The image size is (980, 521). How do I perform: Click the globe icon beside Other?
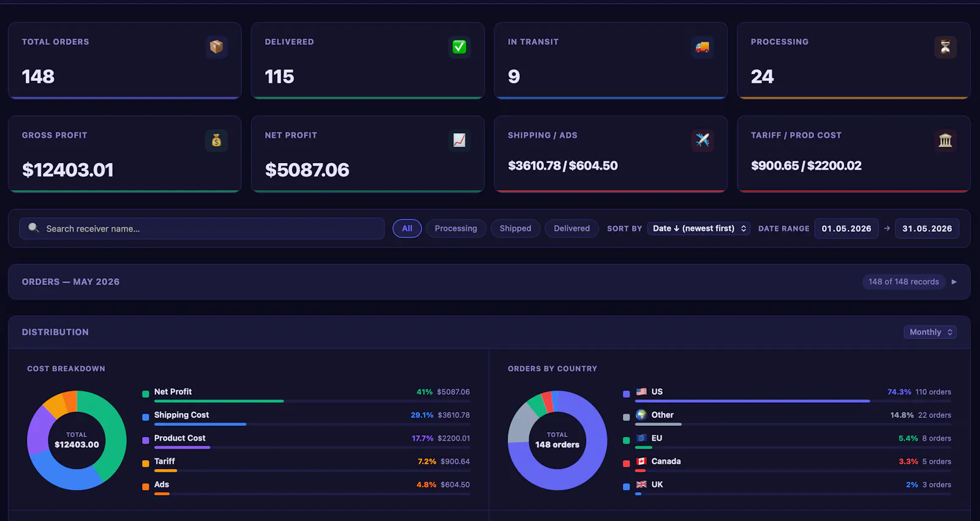[641, 415]
